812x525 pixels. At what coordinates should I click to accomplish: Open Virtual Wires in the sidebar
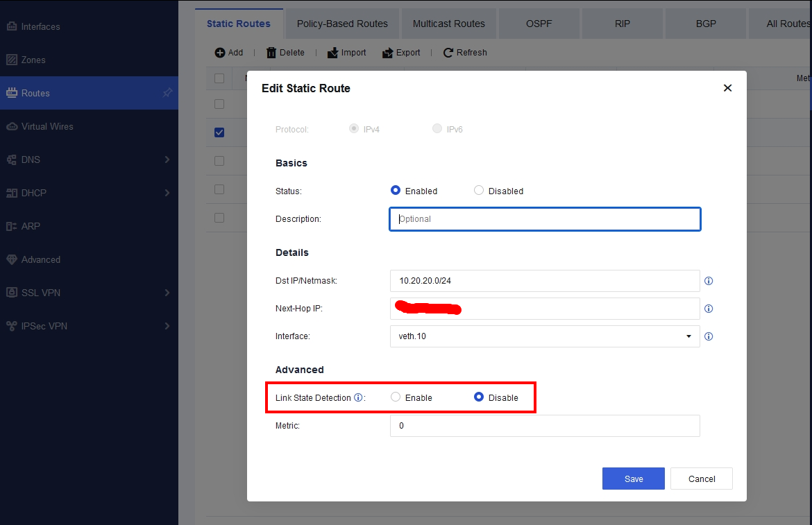pyautogui.click(x=89, y=126)
